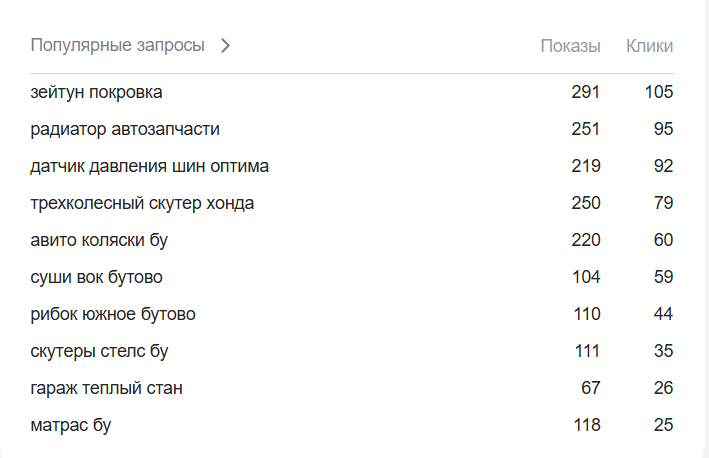Open the авито коляски бу query
The image size is (709, 458).
[x=99, y=240]
